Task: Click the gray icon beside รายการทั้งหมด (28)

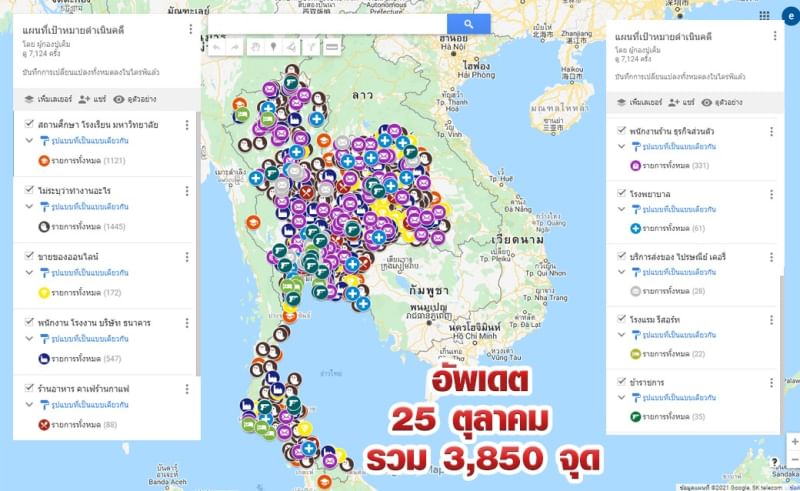Action: click(635, 291)
